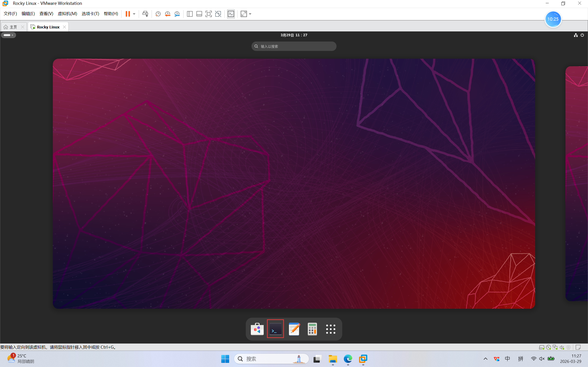The image size is (588, 367).
Task: Expand the pause power options dropdown arrow
Action: pos(134,14)
